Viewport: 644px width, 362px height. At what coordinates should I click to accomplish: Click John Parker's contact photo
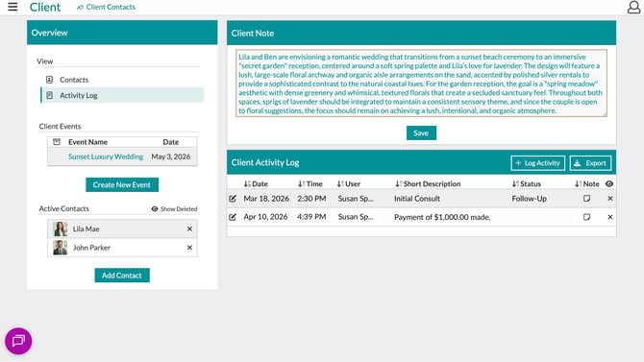point(60,247)
